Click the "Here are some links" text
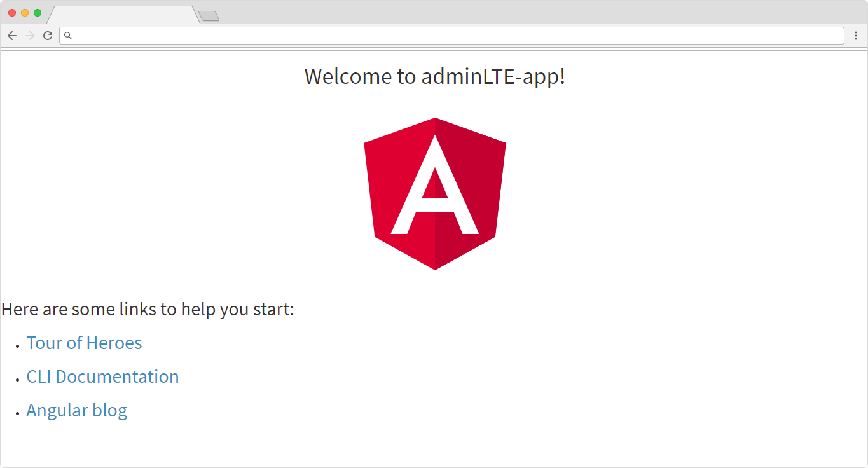Screen dimensions: 868x468 [x=148, y=310]
